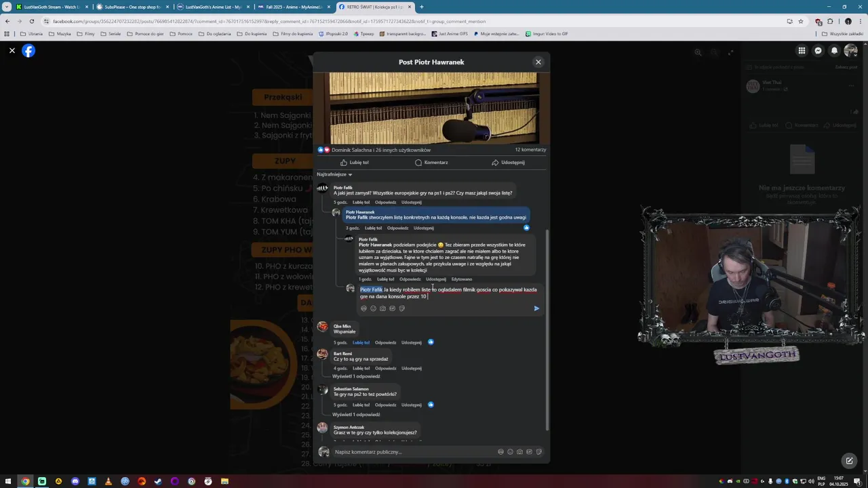Expand Wyświetl 1 odpowiedź under Bart Remi
The width and height of the screenshot is (868, 488).
pos(356,376)
